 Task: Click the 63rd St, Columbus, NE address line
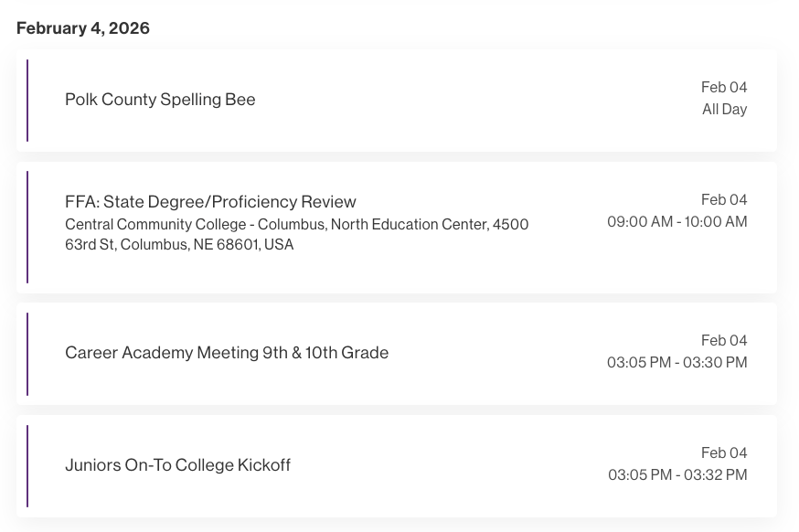coord(179,245)
